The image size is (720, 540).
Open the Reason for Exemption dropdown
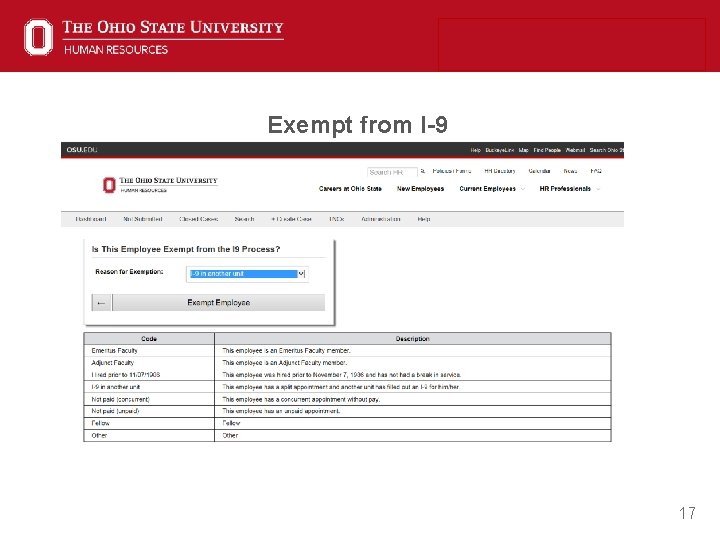tap(247, 274)
